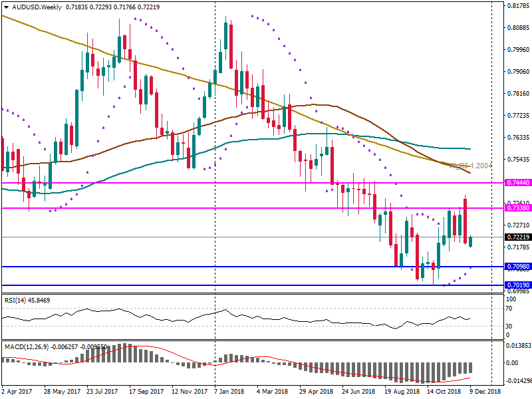This screenshot has height=399, width=532.
Task: Select the magenta 0.73380 price label
Action: coord(517,208)
